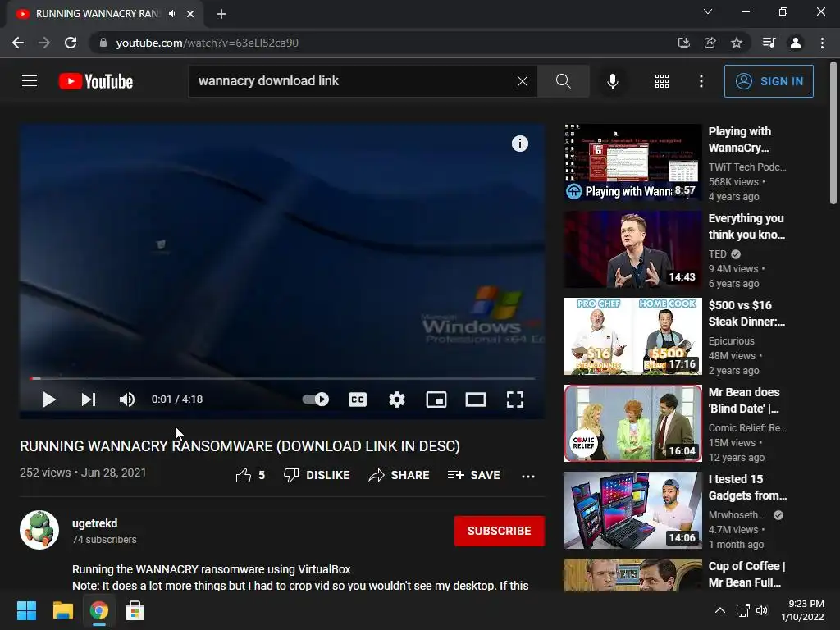Share the video
This screenshot has width=840, height=630.
click(x=399, y=475)
